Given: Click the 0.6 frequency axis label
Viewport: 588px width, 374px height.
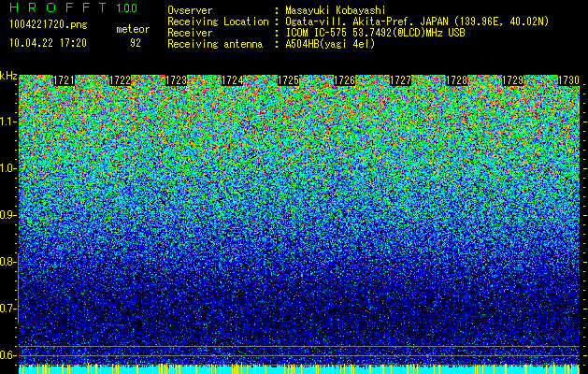Looking at the screenshot, I should click(7, 355).
